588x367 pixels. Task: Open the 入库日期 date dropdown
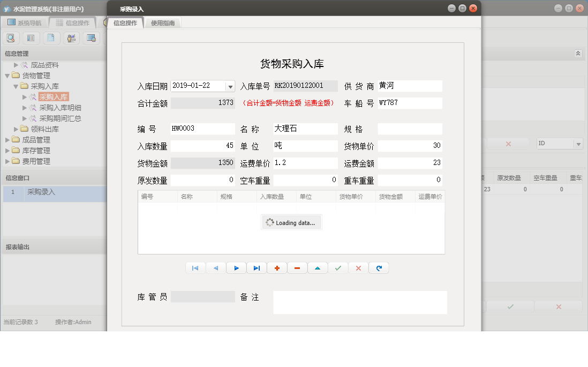pyautogui.click(x=230, y=86)
